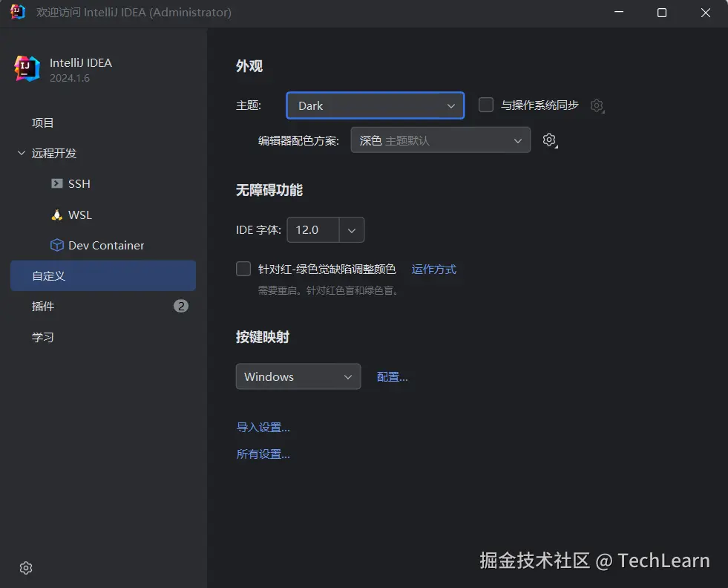Open the bottom-left settings gear
The height and width of the screenshot is (588, 728).
click(x=26, y=567)
